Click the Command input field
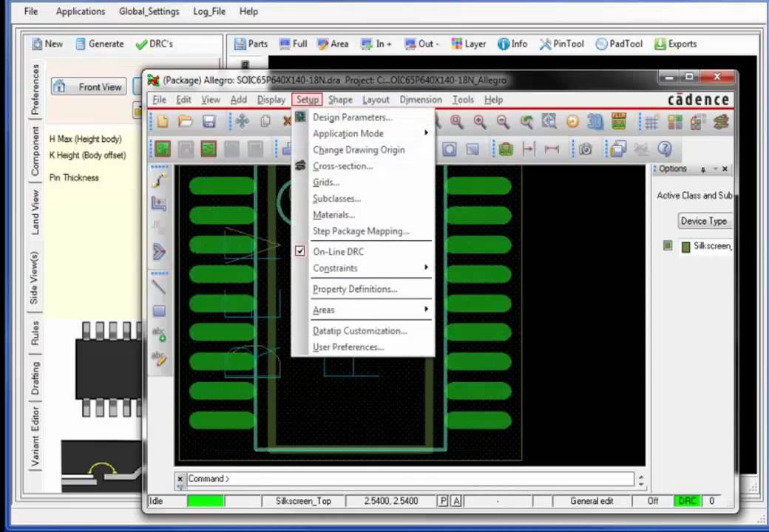 [410, 479]
